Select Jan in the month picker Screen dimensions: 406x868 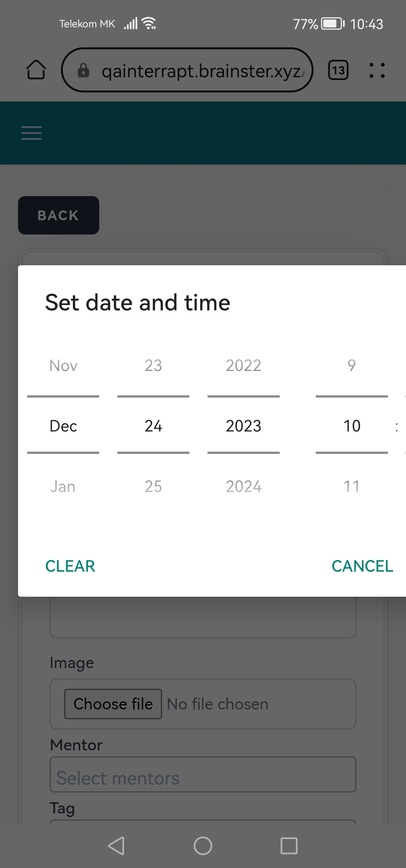point(63,487)
